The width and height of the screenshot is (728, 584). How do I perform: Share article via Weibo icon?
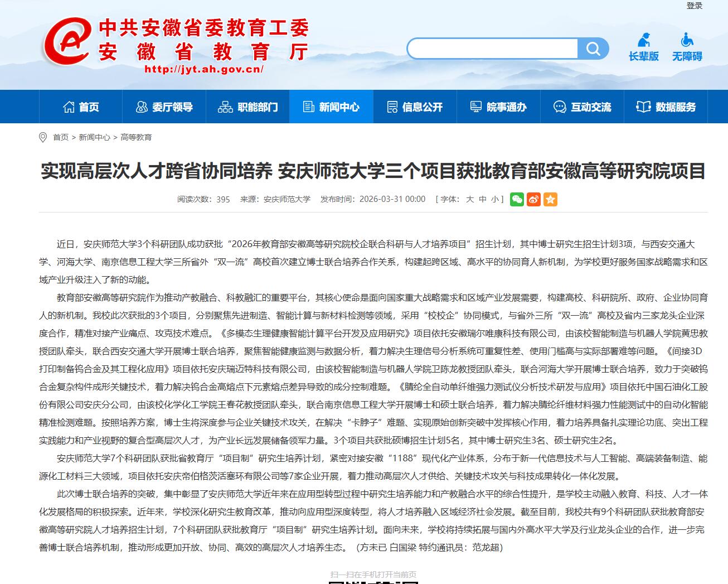(533, 199)
